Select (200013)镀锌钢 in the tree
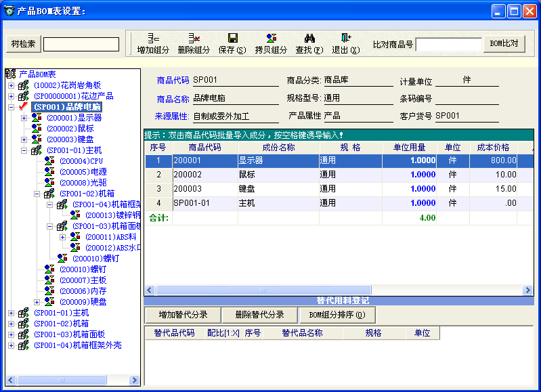 click(112, 215)
